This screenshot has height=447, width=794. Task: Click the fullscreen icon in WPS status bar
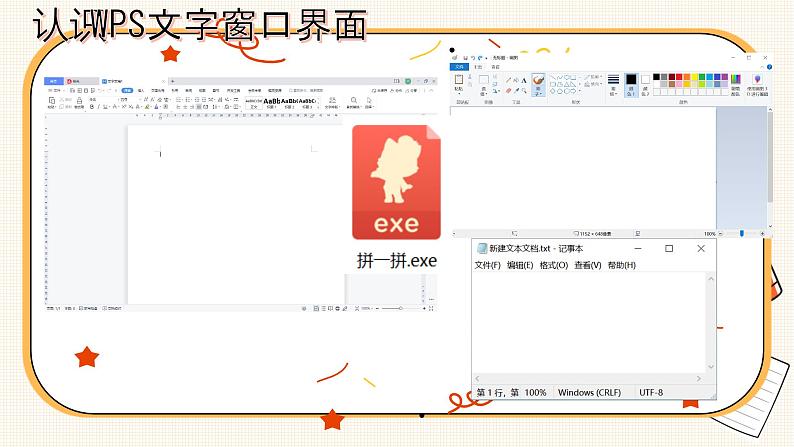[431, 308]
